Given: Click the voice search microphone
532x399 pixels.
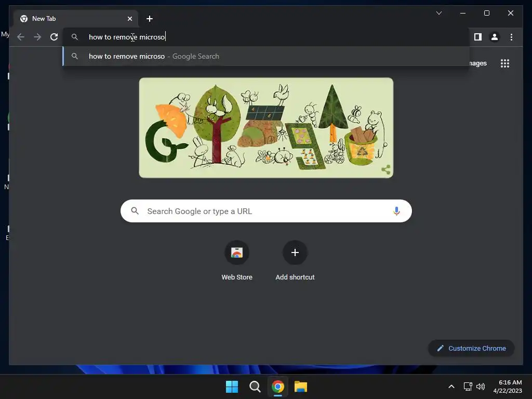Looking at the screenshot, I should (396, 211).
